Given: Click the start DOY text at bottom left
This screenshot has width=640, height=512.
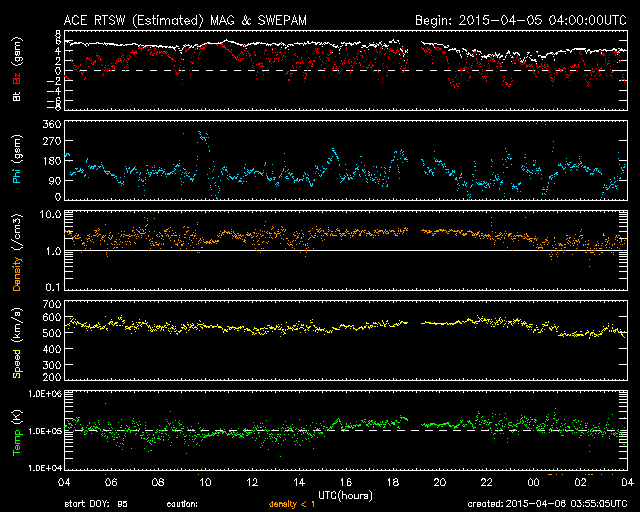Looking at the screenshot, I should click(x=96, y=505).
